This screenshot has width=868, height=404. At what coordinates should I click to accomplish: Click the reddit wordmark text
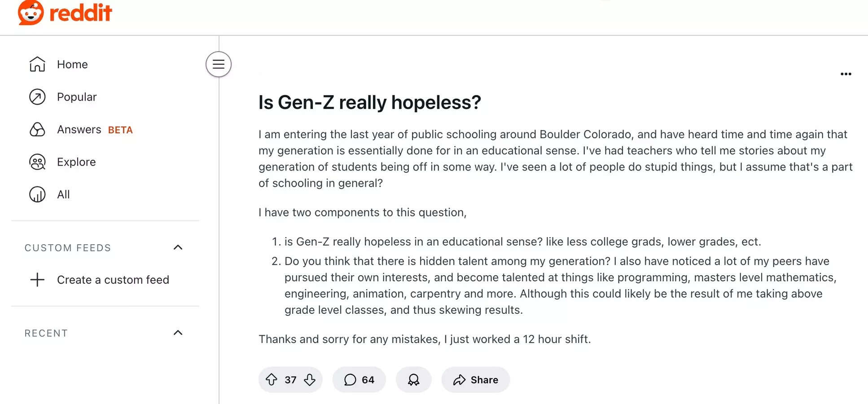pyautogui.click(x=81, y=13)
